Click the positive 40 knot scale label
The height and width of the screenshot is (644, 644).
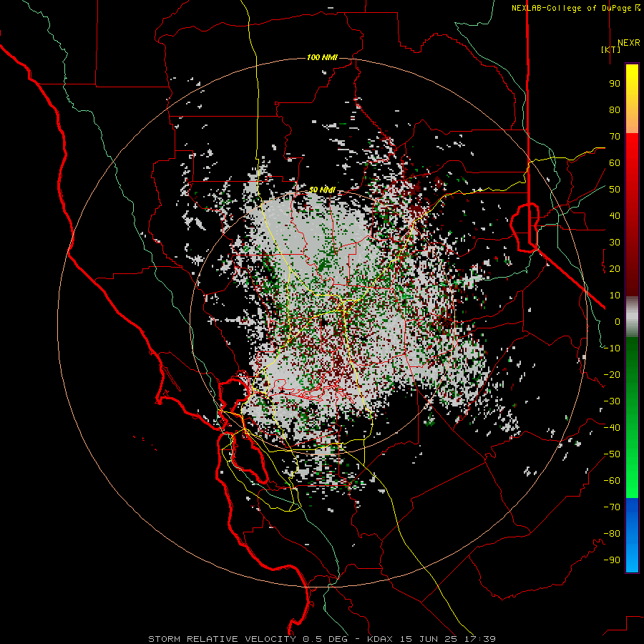point(615,215)
